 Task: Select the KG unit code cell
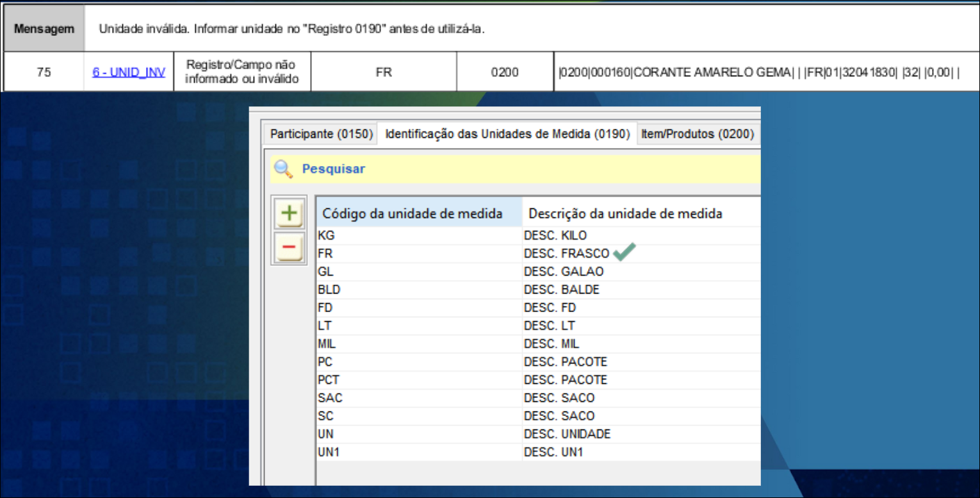click(419, 236)
